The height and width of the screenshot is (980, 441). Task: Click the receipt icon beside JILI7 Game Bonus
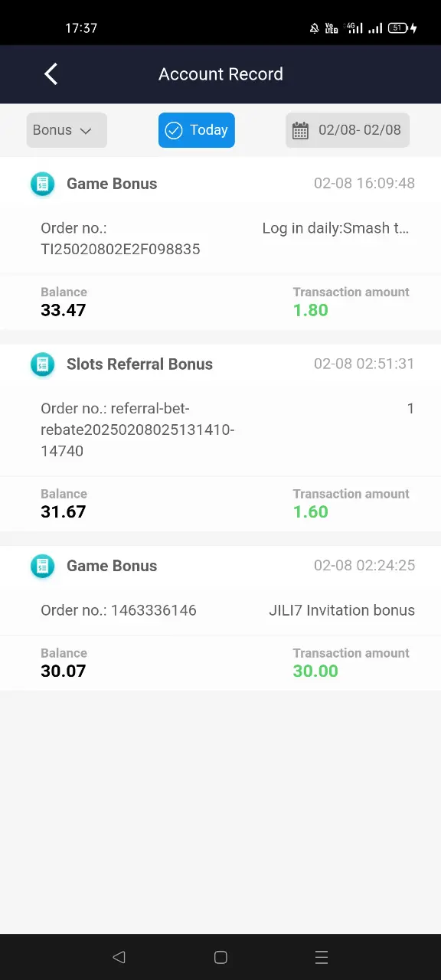tap(42, 566)
